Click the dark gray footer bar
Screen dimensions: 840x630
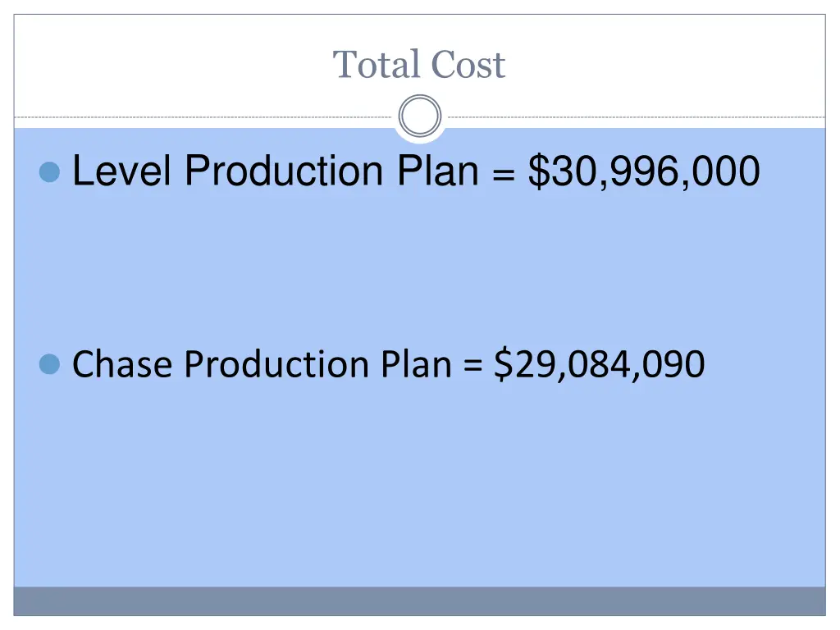click(419, 600)
